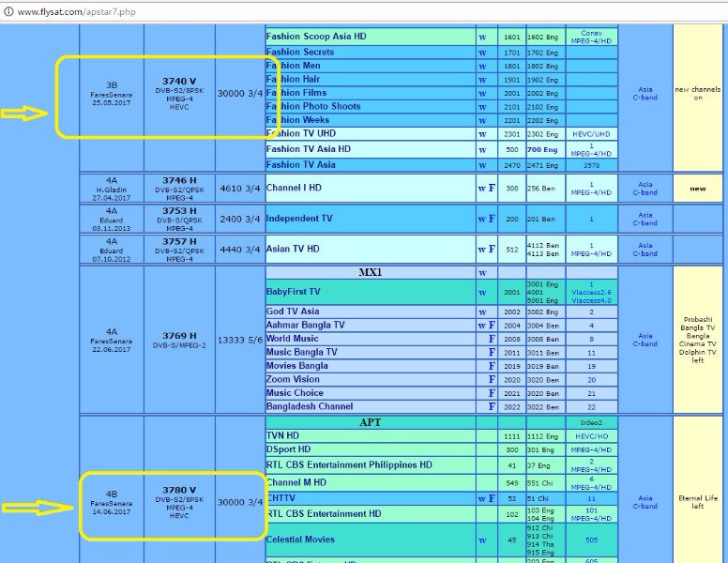Open Independent TV channel link

point(299,219)
